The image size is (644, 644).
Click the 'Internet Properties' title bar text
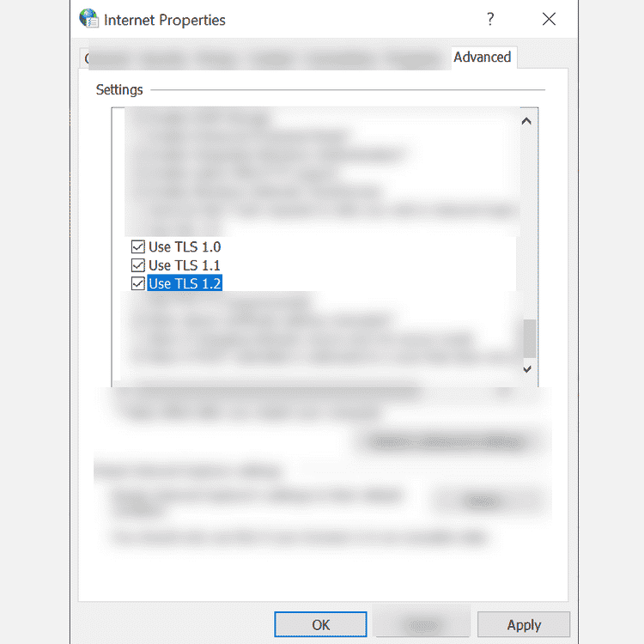point(165,20)
